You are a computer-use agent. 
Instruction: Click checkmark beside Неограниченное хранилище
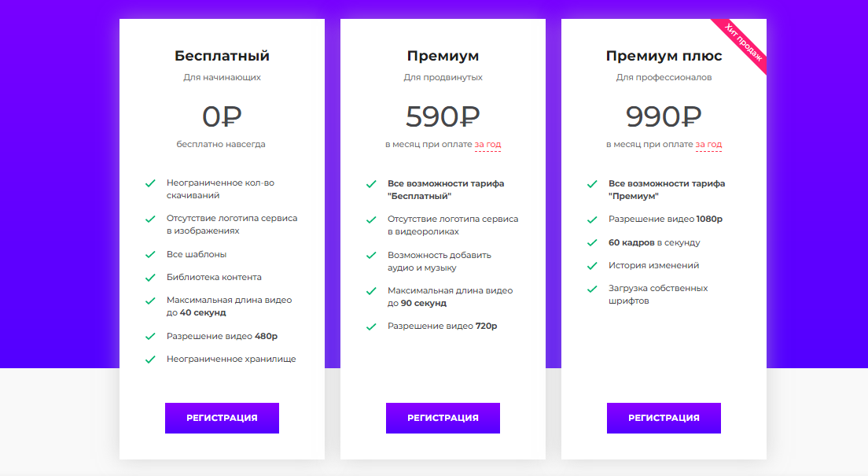(150, 360)
